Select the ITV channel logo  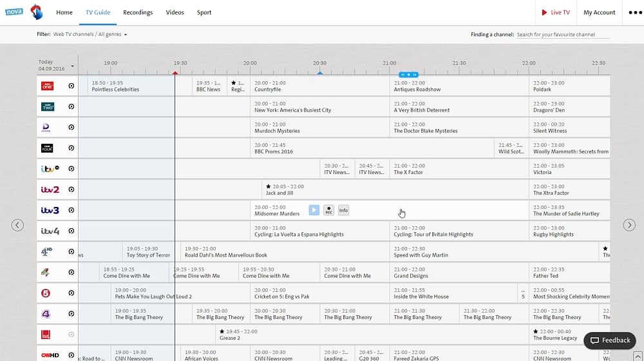click(50, 169)
